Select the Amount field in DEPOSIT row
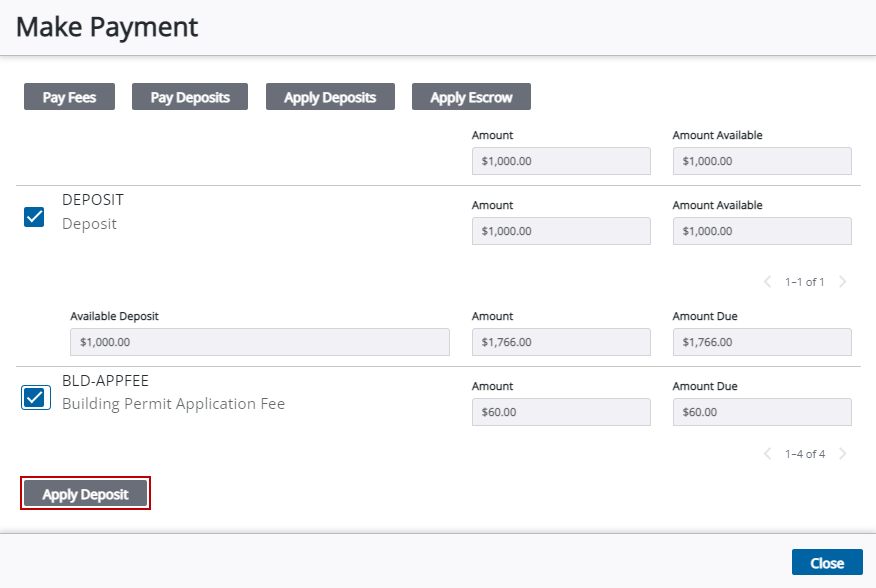Image resolution: width=876 pixels, height=588 pixels. point(560,231)
